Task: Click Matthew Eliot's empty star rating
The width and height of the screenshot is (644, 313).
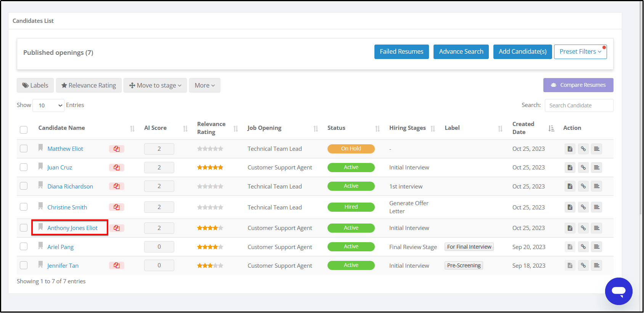Action: pyautogui.click(x=210, y=149)
